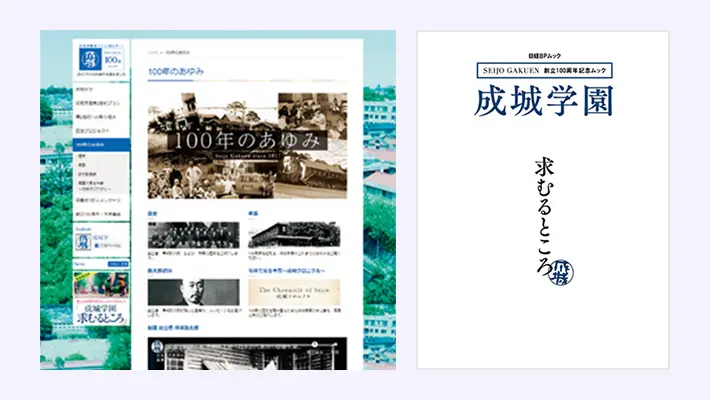This screenshot has height=400, width=710.
Task: Click the 100年のあゆみ hero collage image
Action: tap(247, 144)
